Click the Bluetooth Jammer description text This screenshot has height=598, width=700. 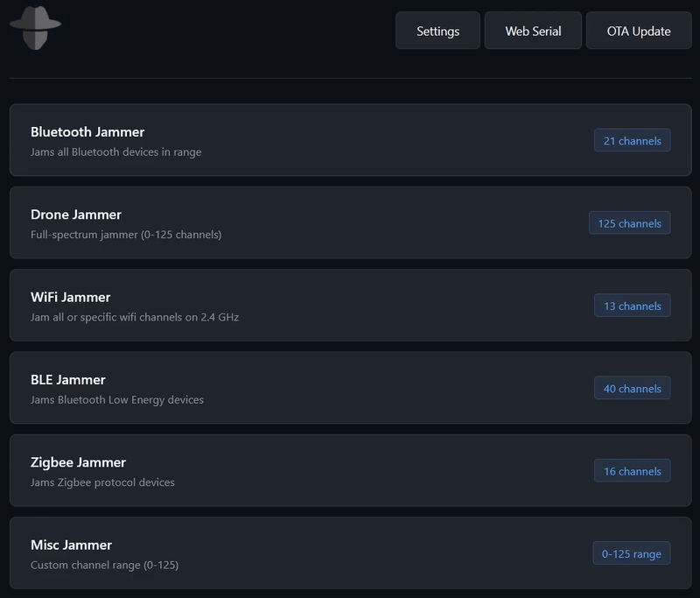tap(115, 152)
